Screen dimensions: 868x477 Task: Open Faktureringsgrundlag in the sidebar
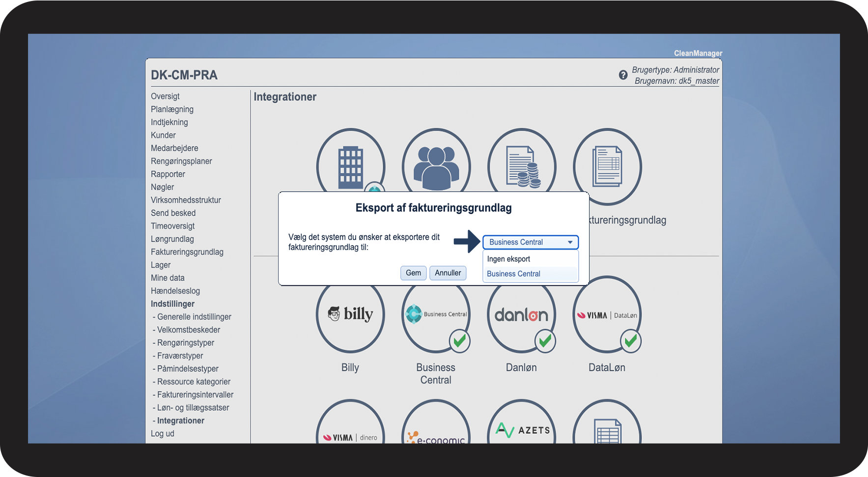pyautogui.click(x=187, y=252)
